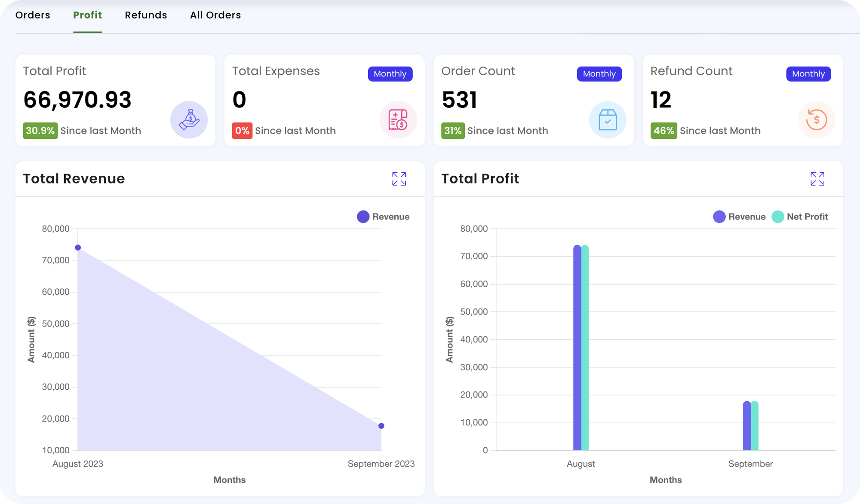The width and height of the screenshot is (860, 504).
Task: Click the September label on profit chart
Action: 751,464
